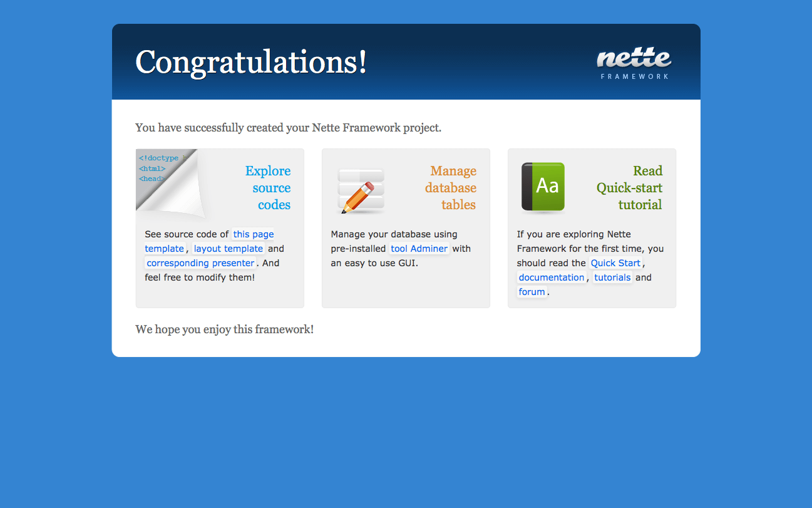Viewport: 812px width, 508px height.
Task: Click the "You have successfully created" intro text
Action: pos(288,128)
